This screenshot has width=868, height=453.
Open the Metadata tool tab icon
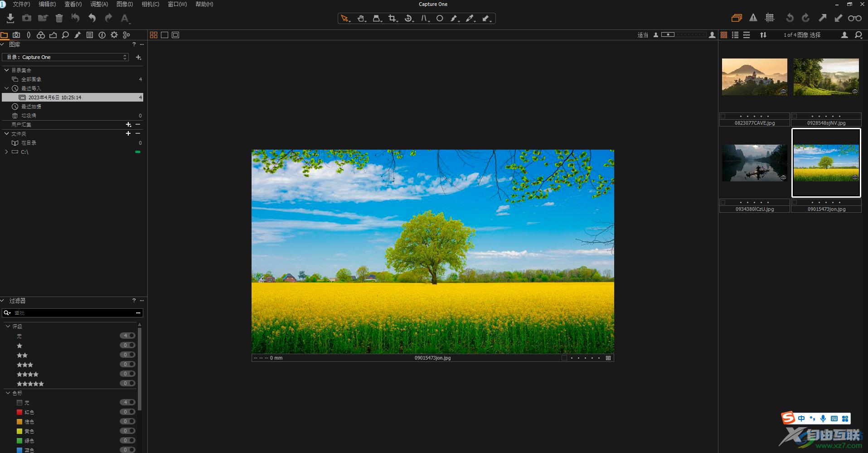[x=102, y=35]
